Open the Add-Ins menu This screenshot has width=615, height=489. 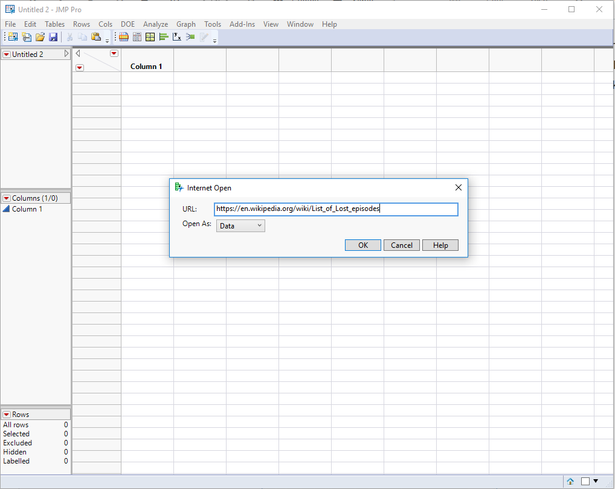pos(242,24)
